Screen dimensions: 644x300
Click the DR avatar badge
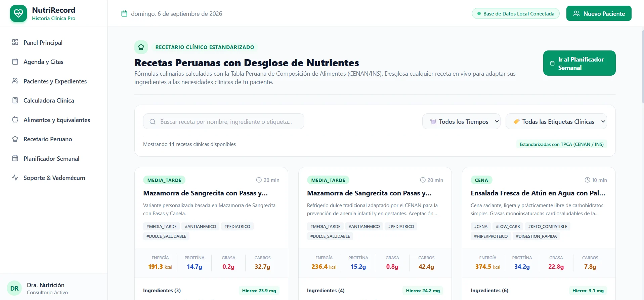coord(14,288)
